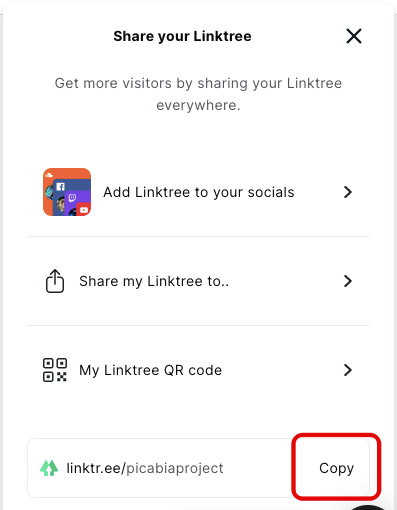397x510 pixels.
Task: Expand chevron beside My Linktree QR code
Action: pos(348,370)
